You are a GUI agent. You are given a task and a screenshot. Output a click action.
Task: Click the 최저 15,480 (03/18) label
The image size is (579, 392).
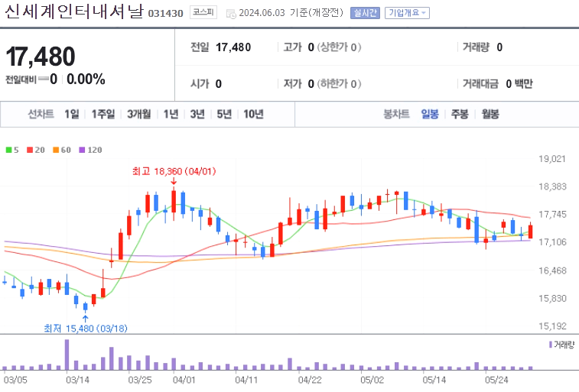tap(86, 329)
